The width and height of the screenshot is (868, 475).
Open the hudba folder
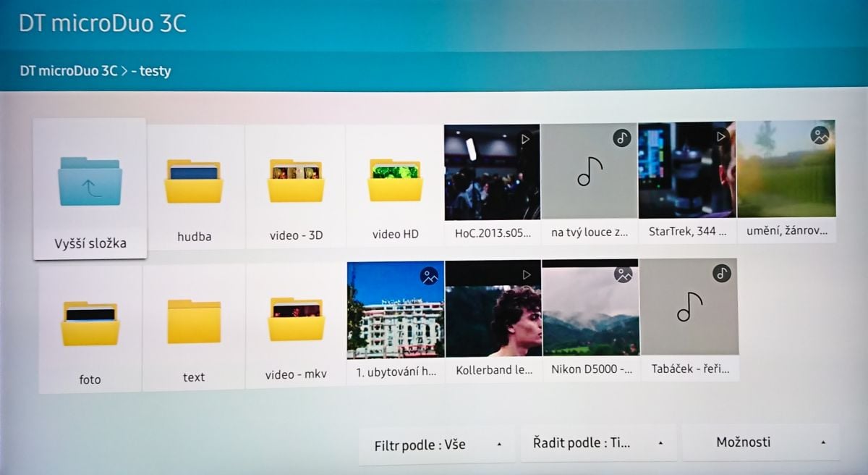pos(193,181)
